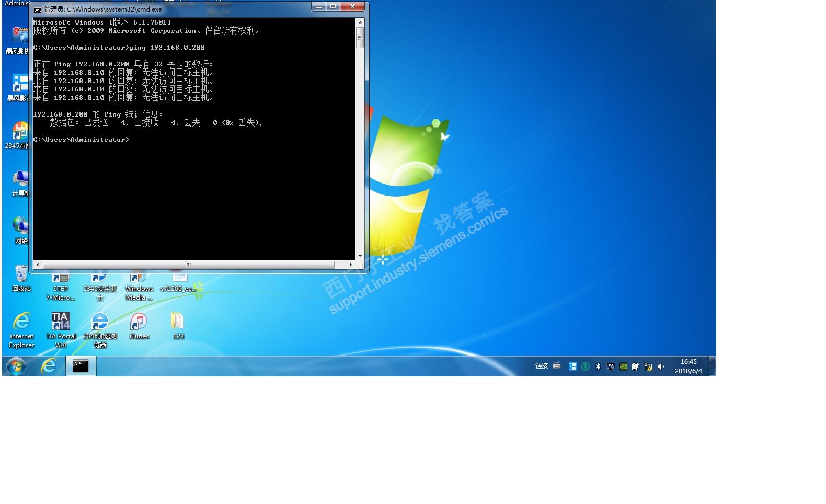Click the cmd horizontal scrollbar thumb
Image resolution: width=826 pixels, height=504 pixels.
(x=188, y=265)
